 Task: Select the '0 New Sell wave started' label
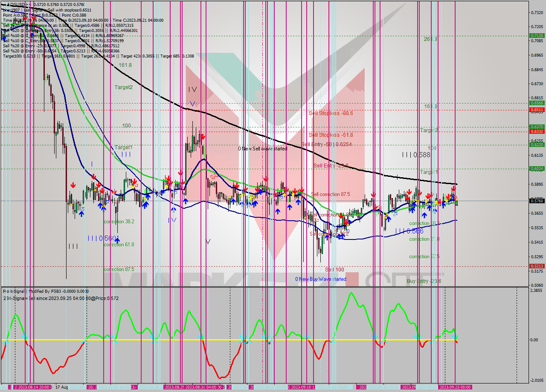tap(262, 149)
